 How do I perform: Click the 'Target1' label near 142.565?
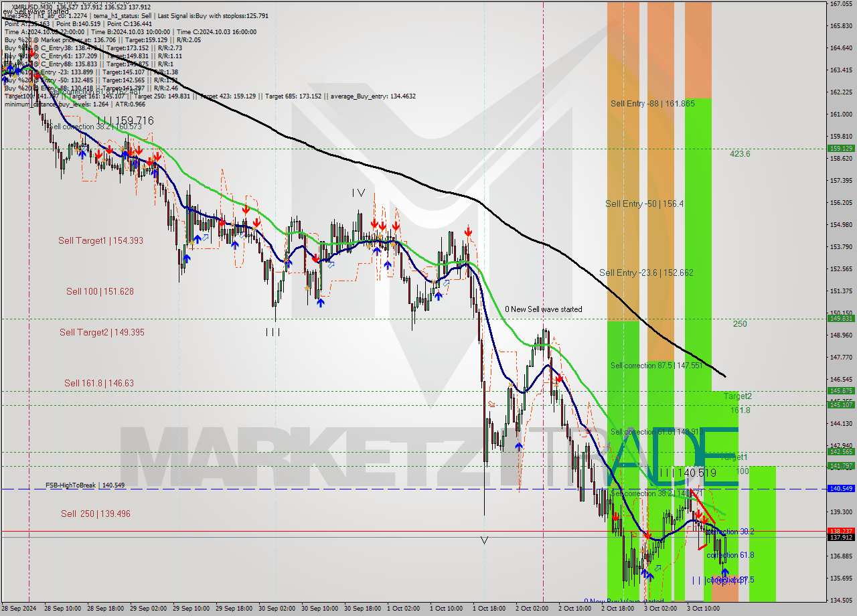pos(734,457)
